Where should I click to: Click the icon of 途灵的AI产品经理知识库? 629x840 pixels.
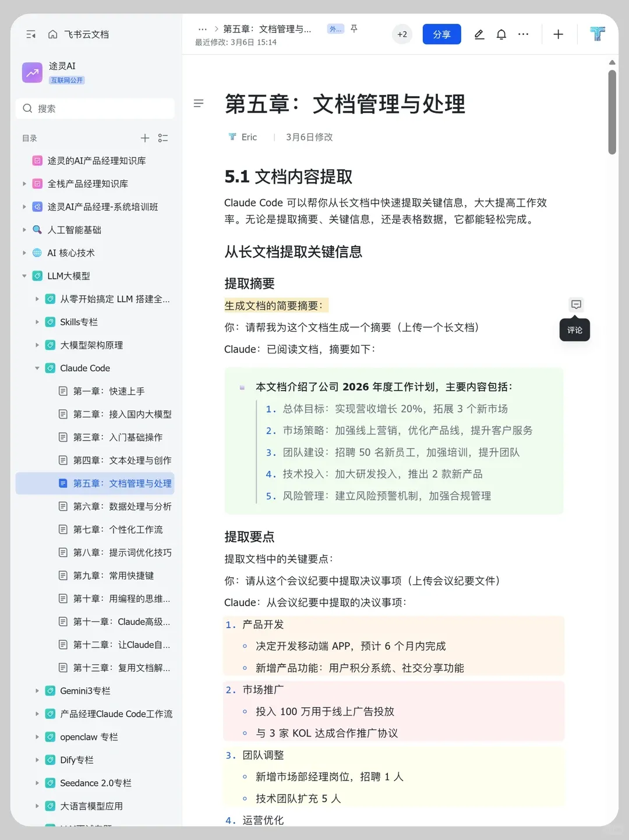click(37, 161)
